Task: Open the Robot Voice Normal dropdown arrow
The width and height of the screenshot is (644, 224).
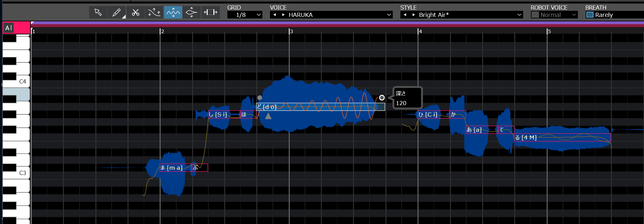Action: click(574, 15)
